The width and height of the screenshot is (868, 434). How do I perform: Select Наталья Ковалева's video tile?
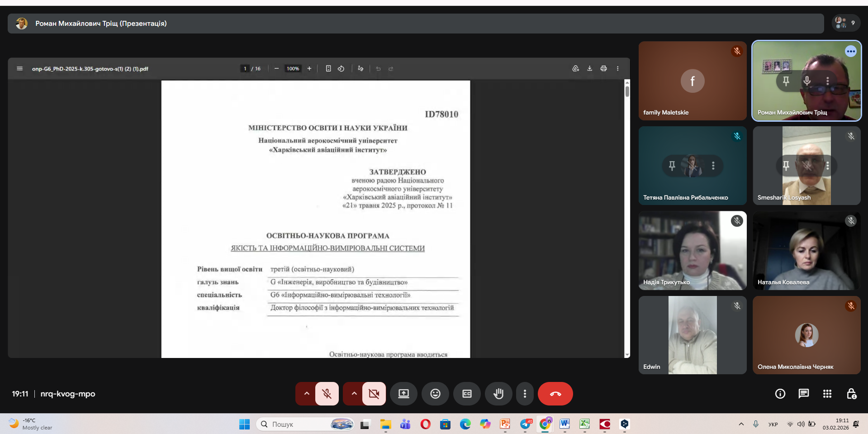[x=806, y=250]
